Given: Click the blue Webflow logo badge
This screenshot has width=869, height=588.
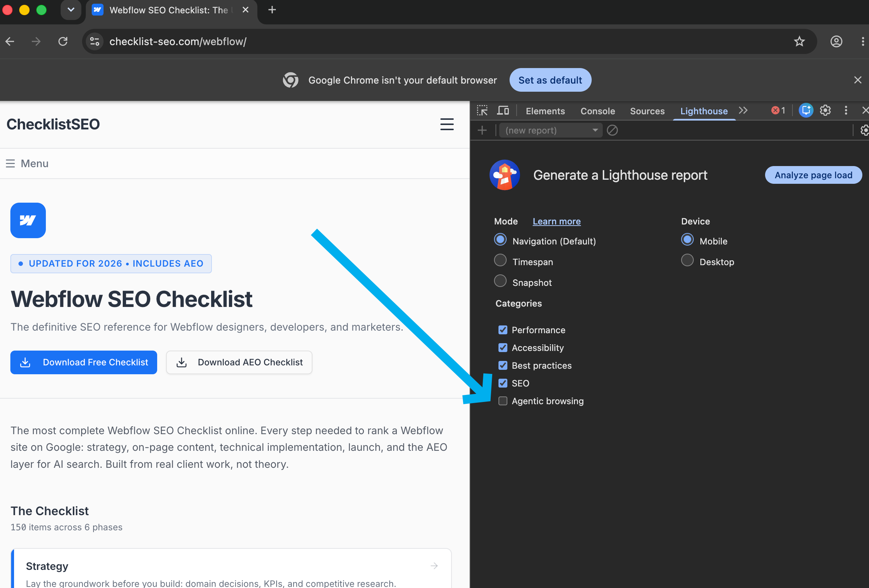Looking at the screenshot, I should (28, 220).
